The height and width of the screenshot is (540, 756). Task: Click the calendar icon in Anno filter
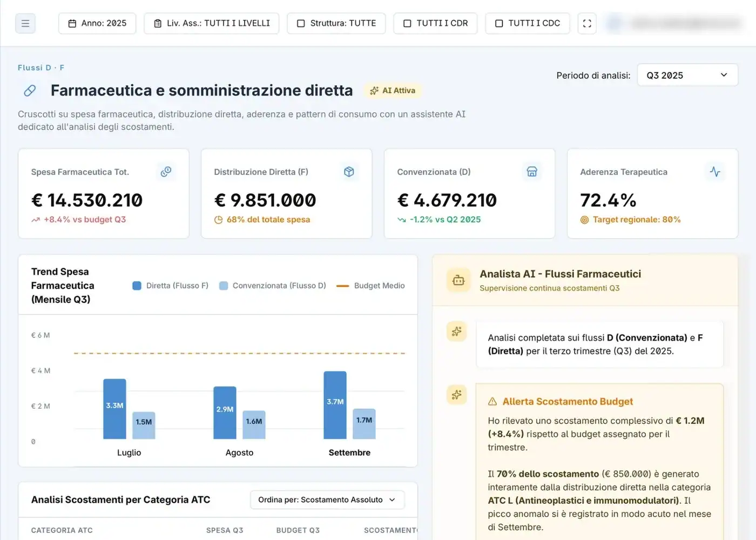(x=72, y=23)
